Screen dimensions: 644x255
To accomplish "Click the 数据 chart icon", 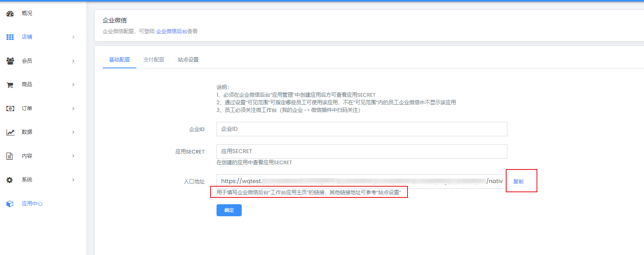I will click(10, 132).
